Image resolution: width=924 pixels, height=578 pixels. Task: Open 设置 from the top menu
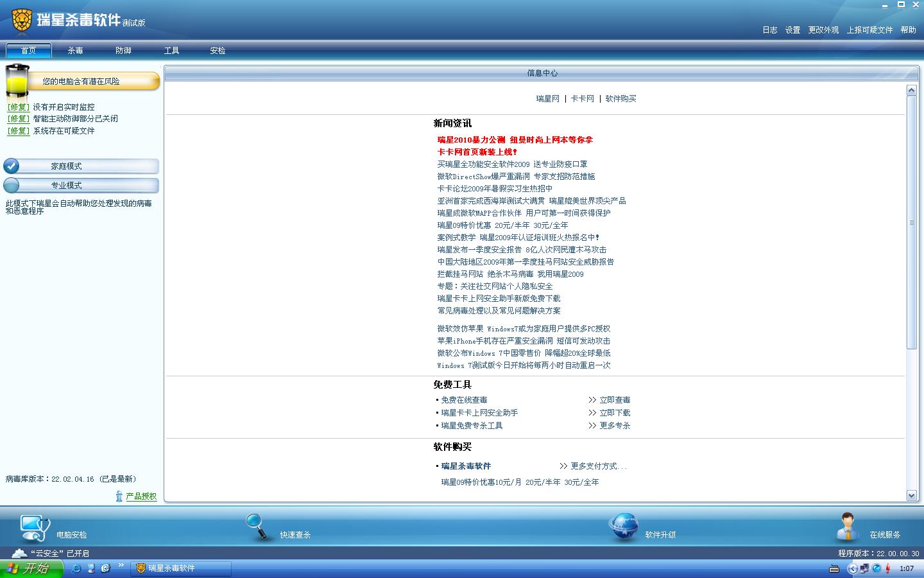click(793, 30)
